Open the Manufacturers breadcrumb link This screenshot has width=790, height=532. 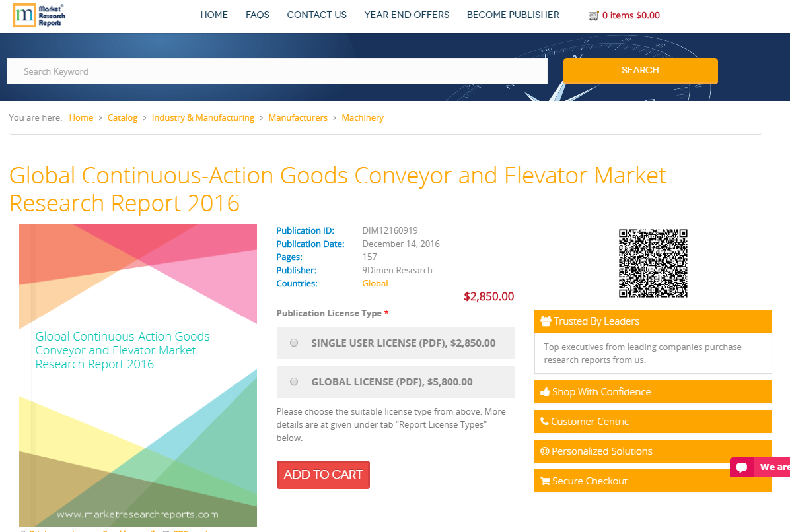[x=298, y=117]
